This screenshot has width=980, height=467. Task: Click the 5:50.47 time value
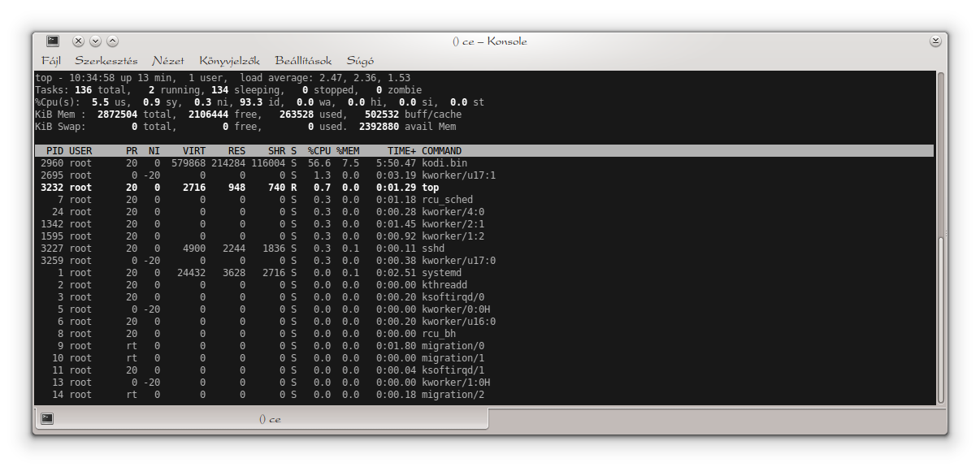tap(396, 163)
